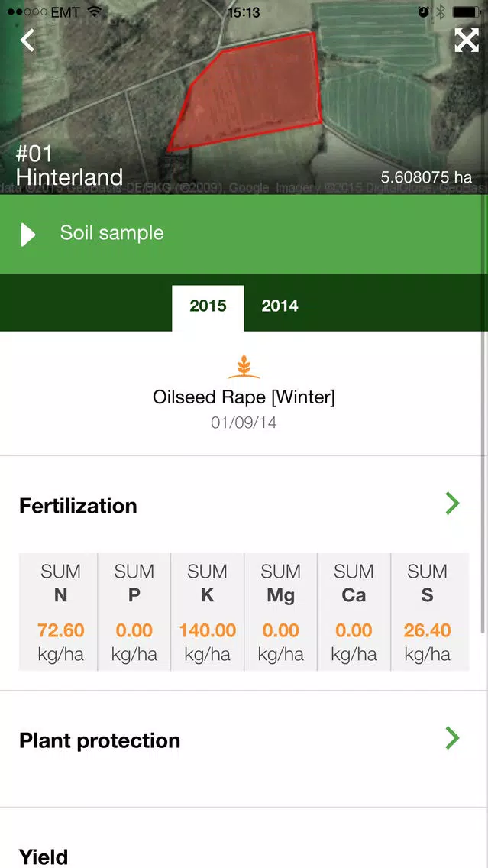488x868 pixels.
Task: Tap the Bluetooth status icon
Action: tap(441, 11)
